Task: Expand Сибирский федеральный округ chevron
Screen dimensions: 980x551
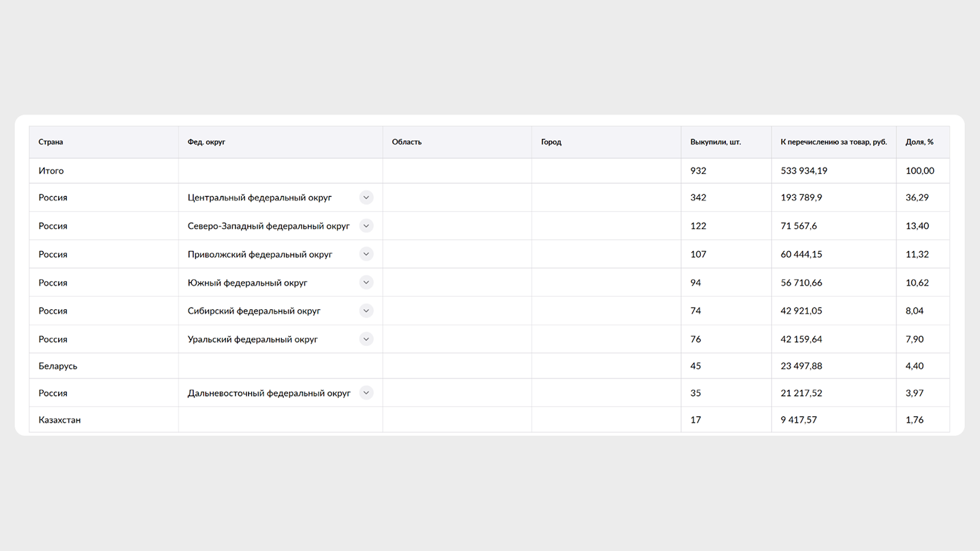Action: pos(366,310)
